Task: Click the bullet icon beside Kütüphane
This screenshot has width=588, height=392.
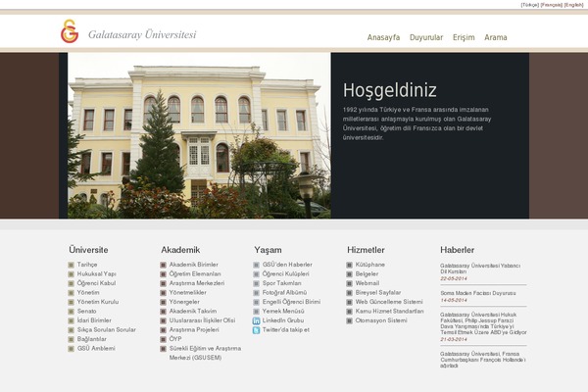Action: [349, 265]
